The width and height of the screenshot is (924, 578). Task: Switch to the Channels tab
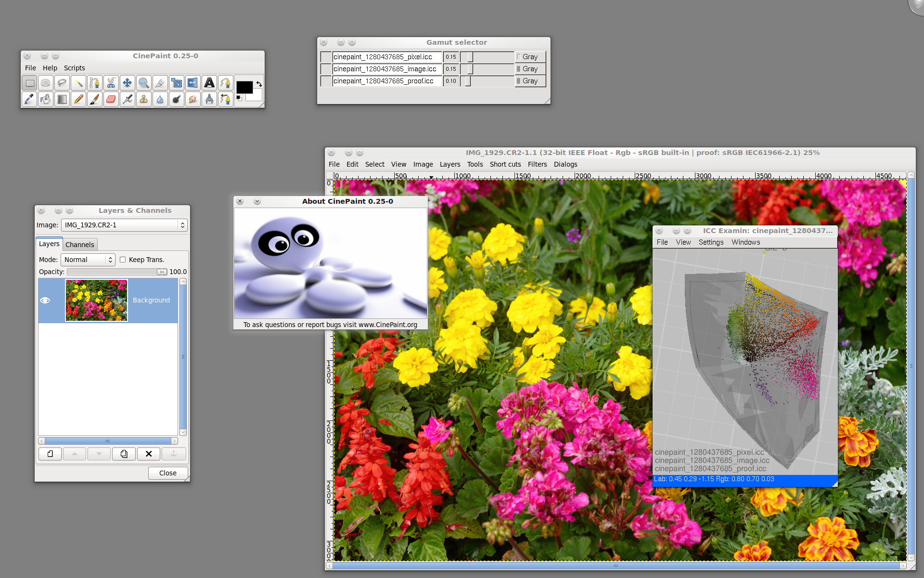pos(80,245)
